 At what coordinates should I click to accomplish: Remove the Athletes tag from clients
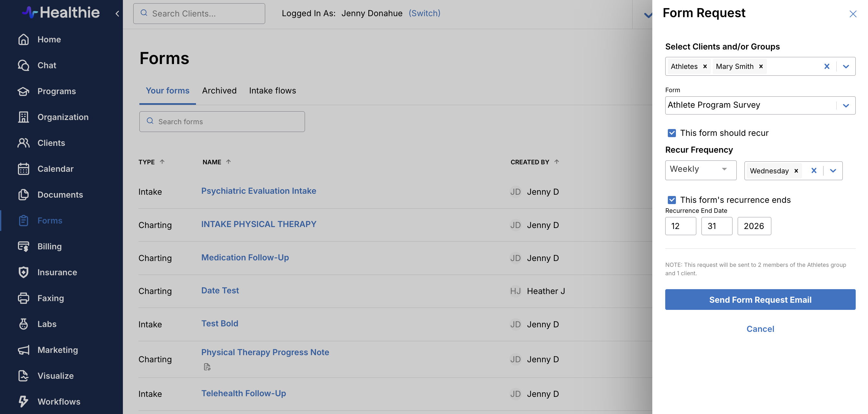705,66
